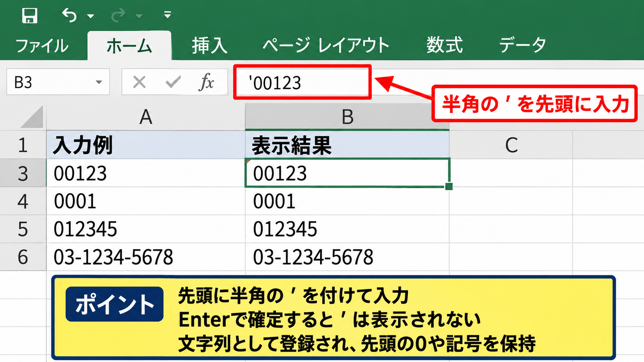Click the Insert Function fx icon
This screenshot has width=644, height=362.
tap(206, 82)
